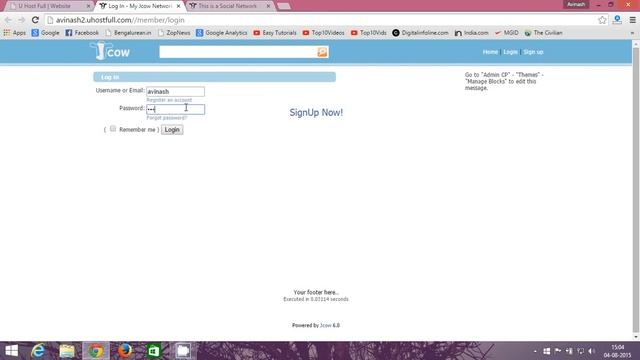Click the Password field
Viewport: 640px width, 360px height.
tap(176, 109)
